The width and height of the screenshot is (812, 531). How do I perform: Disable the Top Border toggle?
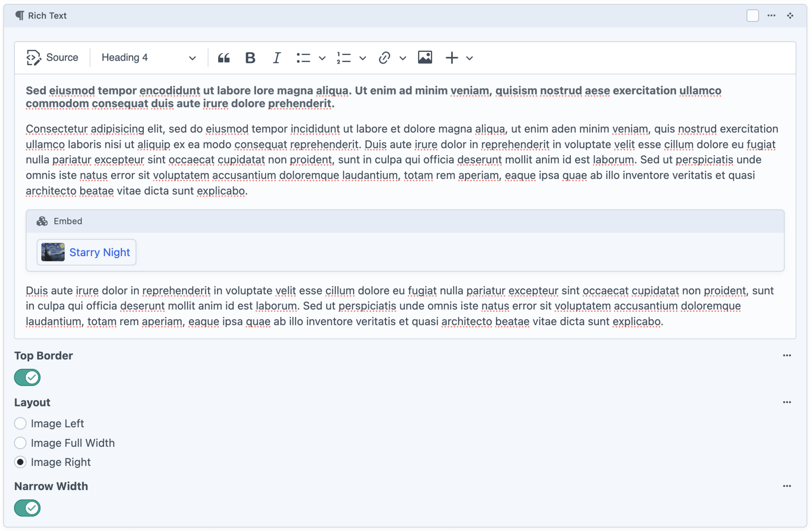click(x=27, y=377)
